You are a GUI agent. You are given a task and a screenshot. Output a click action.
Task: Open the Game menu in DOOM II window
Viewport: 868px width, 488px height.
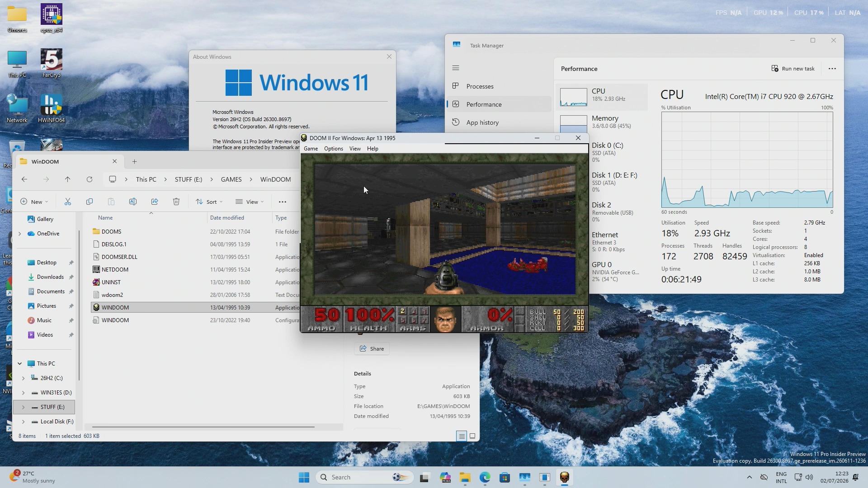[x=311, y=149]
